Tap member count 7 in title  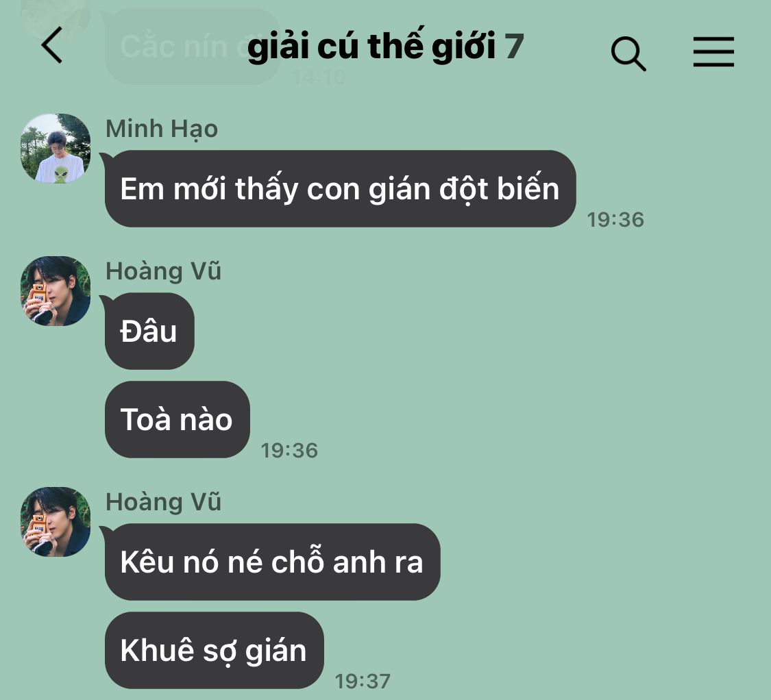click(513, 47)
